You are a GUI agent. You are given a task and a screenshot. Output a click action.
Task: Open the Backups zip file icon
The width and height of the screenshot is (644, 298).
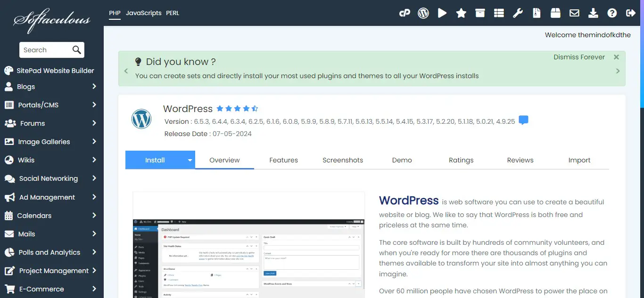pyautogui.click(x=537, y=13)
